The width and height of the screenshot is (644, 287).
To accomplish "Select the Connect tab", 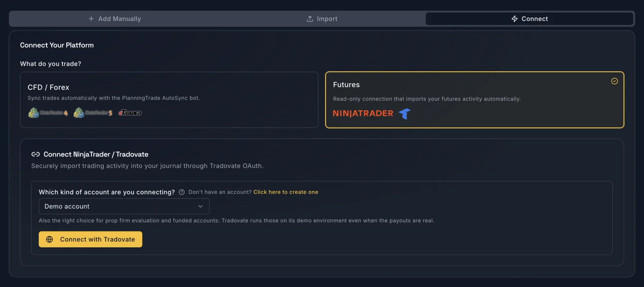I will [529, 19].
